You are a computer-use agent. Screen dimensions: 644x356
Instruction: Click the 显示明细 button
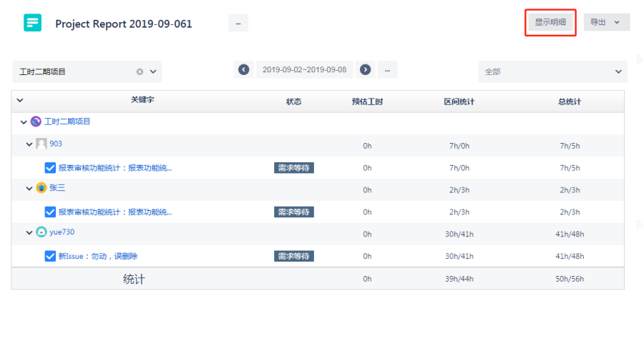pos(550,22)
